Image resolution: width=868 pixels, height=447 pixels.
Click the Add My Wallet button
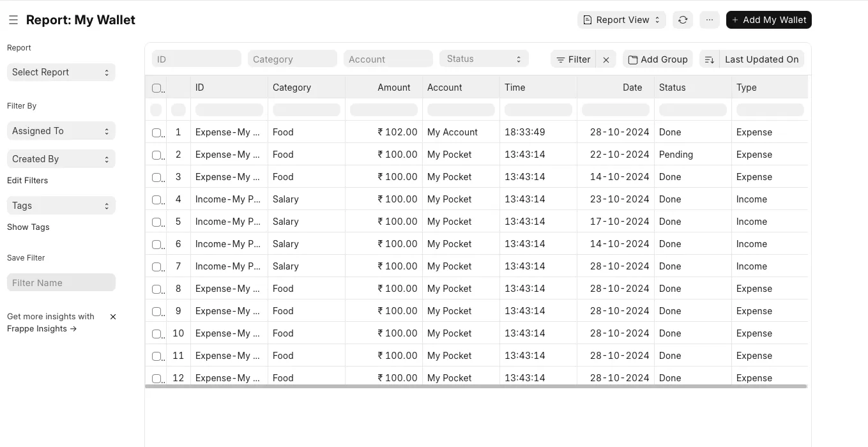tap(769, 20)
